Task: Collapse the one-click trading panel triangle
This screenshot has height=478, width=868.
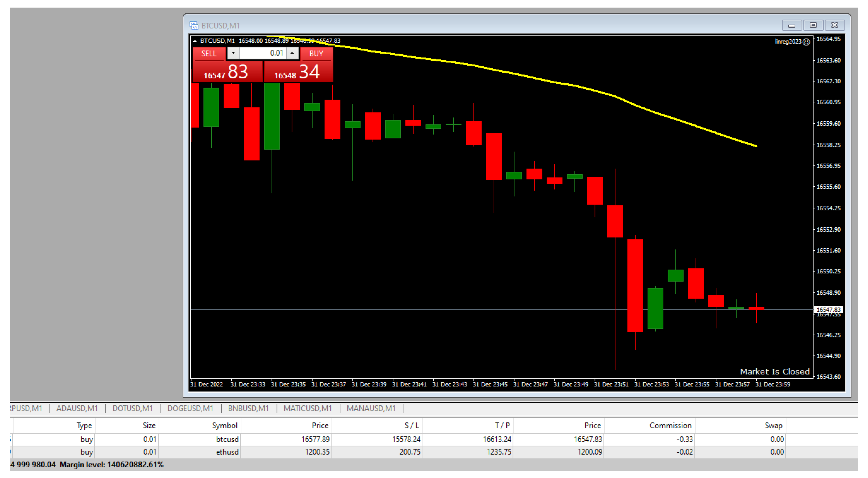Action: tap(195, 41)
